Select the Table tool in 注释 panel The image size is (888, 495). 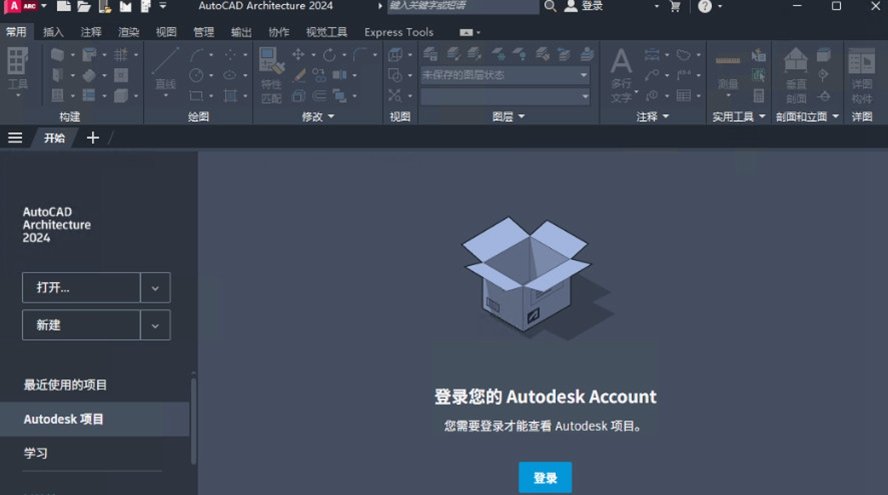coord(684,95)
